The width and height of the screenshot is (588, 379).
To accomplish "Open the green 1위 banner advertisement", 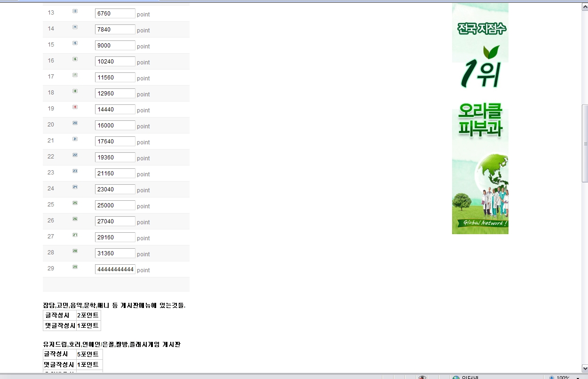I will (x=480, y=46).
